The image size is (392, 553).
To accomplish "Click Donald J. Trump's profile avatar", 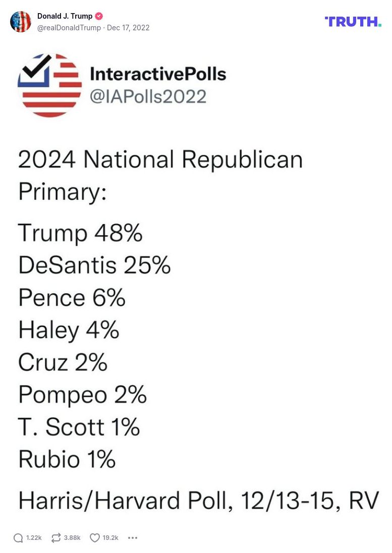I will coord(21,22).
